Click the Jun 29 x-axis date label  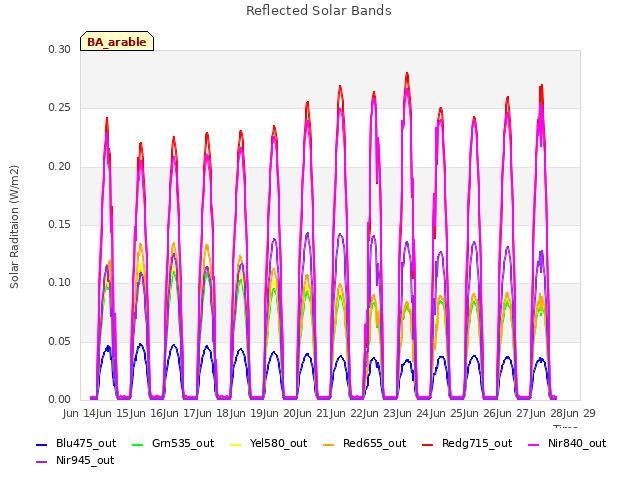click(x=580, y=413)
